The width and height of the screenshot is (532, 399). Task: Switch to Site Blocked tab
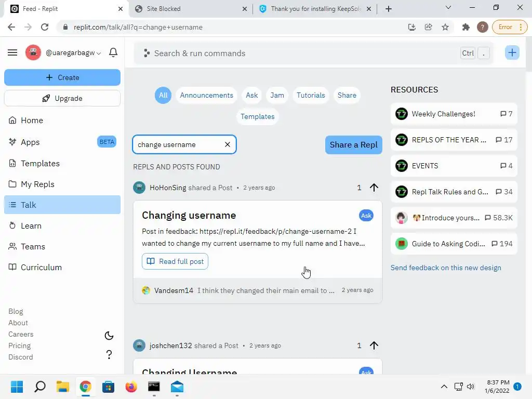pos(191,9)
